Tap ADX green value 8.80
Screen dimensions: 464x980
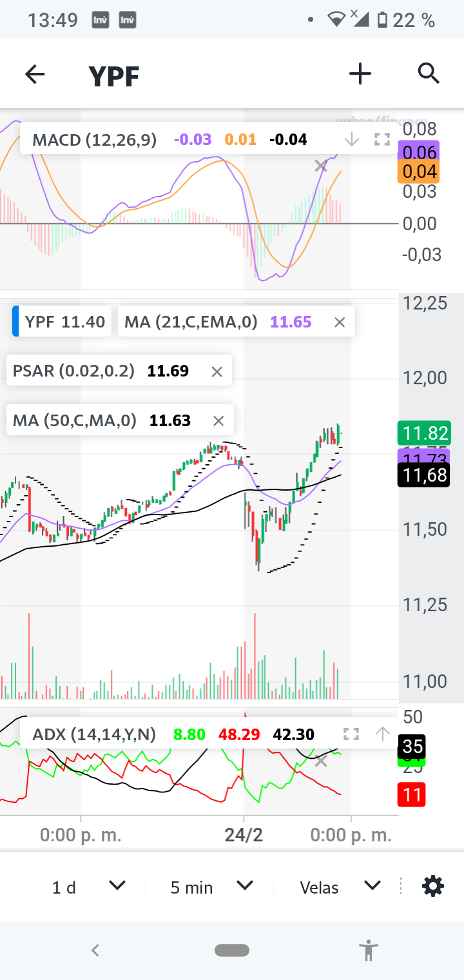point(189,734)
